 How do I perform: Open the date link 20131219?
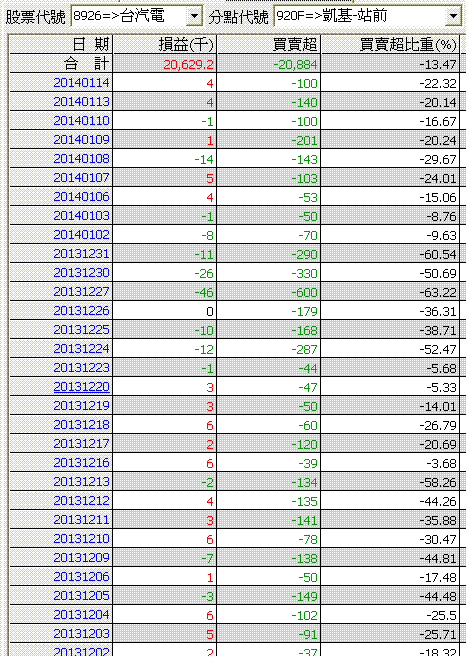[x=82, y=406]
